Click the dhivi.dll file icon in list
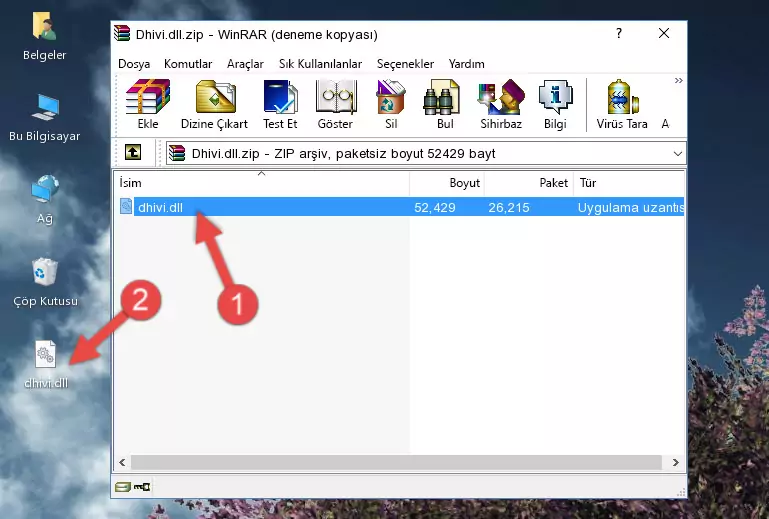769x519 pixels. pyautogui.click(x=126, y=207)
